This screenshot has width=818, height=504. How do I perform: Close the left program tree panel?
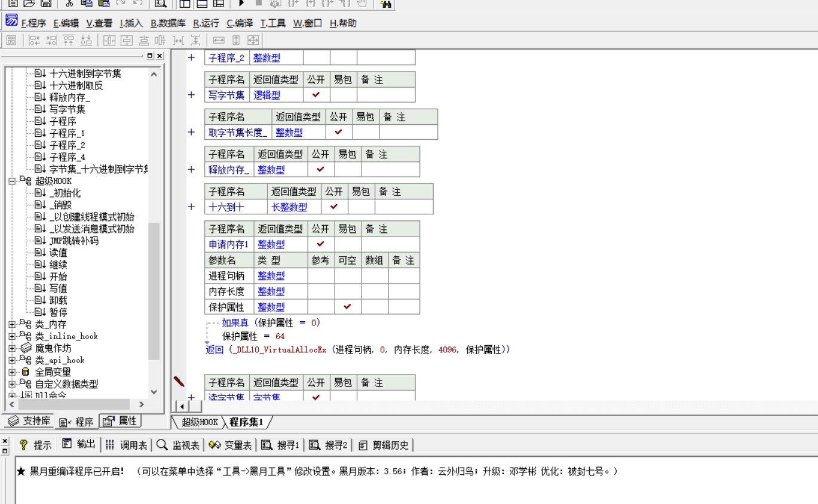click(160, 56)
